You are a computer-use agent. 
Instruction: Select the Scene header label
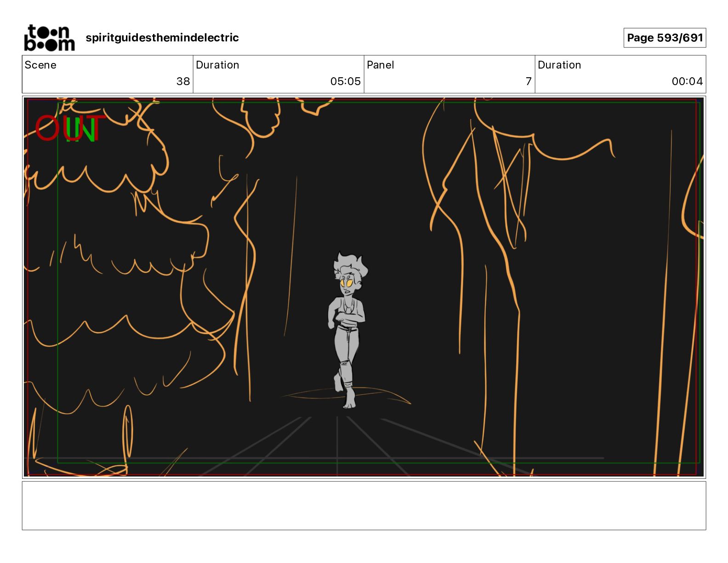[40, 65]
